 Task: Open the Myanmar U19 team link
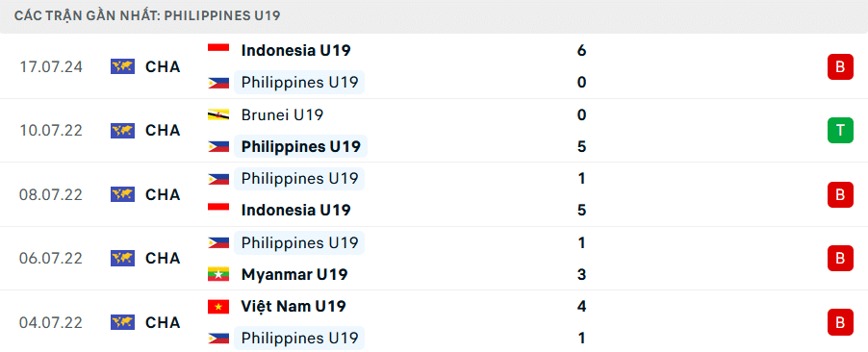tap(294, 274)
